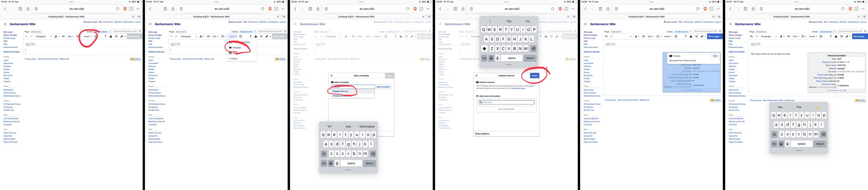Tap the emoji key on uppercase keyboard
Viewport: 868px width, 190px height.
(491, 58)
